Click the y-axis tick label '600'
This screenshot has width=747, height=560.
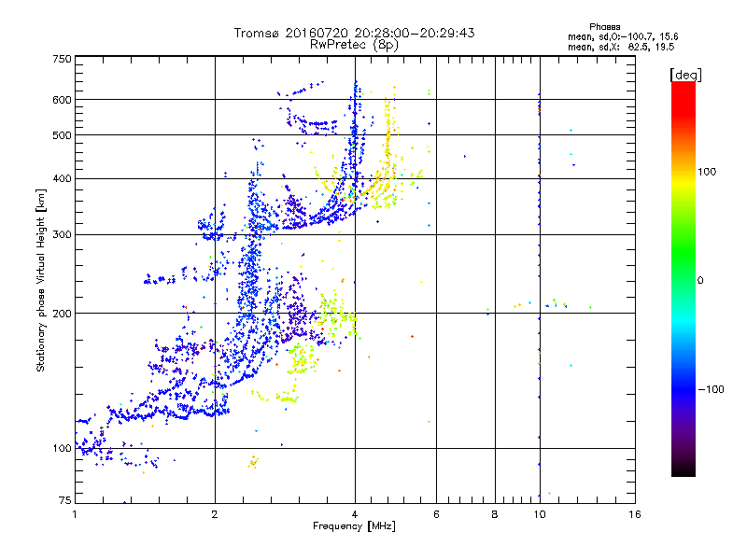(62, 100)
